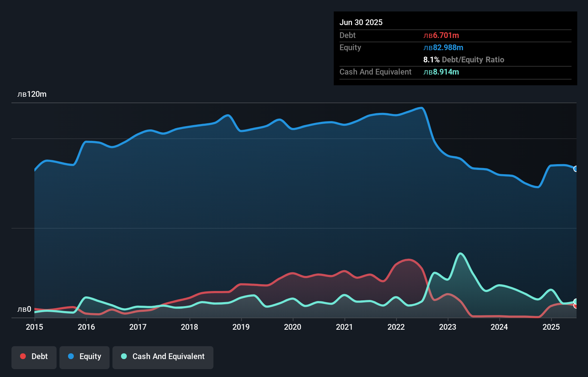Select the 8.1% Debt/Equity Ratio text
This screenshot has width=588, height=377.
(x=464, y=60)
